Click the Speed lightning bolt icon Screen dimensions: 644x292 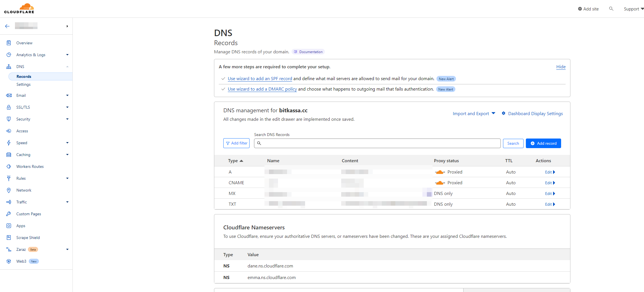(9, 143)
